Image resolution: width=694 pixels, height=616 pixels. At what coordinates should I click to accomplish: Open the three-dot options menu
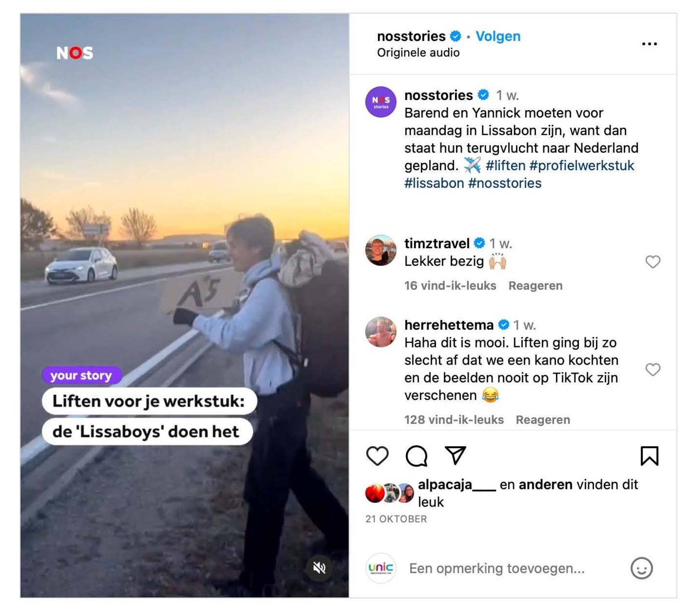(x=649, y=44)
